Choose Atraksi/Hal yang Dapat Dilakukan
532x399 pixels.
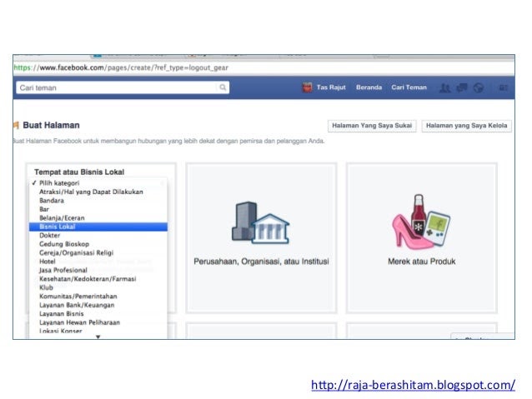tap(98, 192)
